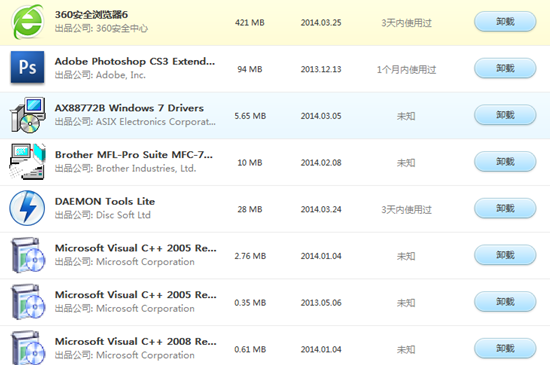The height and width of the screenshot is (371, 550).
Task: Click 3天内使用过 in the DAEMON Tools row
Action: tap(407, 210)
